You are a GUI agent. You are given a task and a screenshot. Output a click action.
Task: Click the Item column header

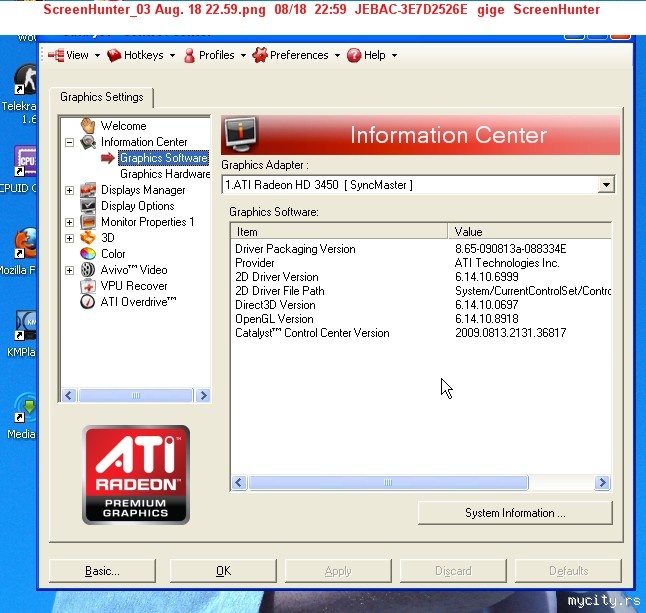click(339, 232)
